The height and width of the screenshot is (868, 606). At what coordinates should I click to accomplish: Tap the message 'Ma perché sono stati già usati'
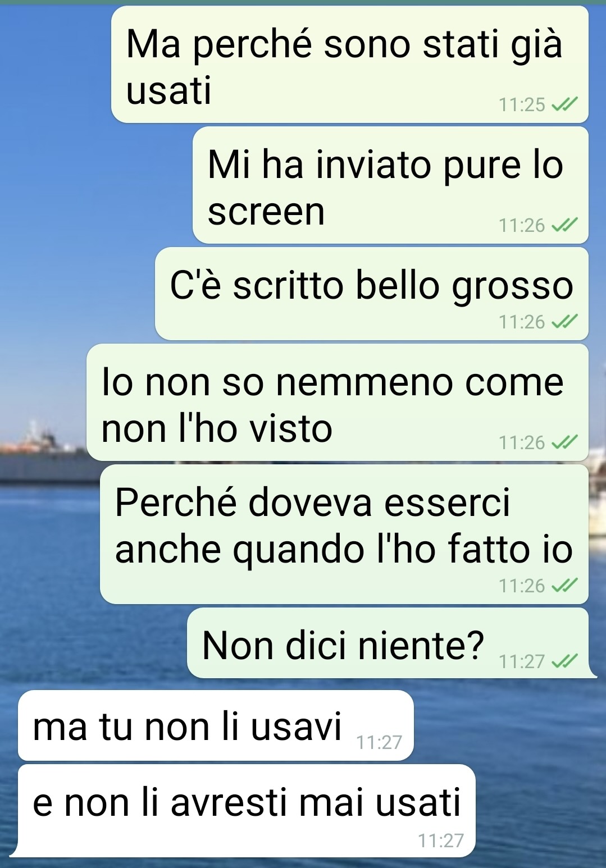click(349, 64)
